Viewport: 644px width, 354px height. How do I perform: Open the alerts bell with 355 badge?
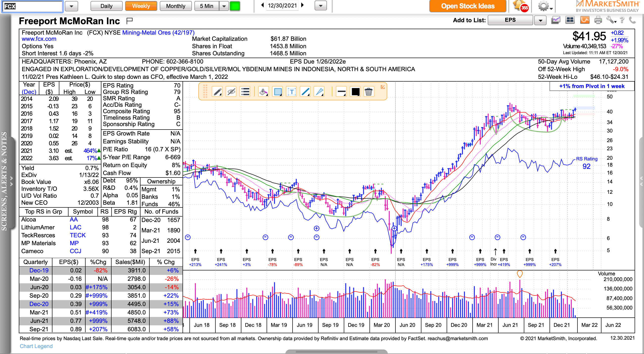[x=521, y=6]
